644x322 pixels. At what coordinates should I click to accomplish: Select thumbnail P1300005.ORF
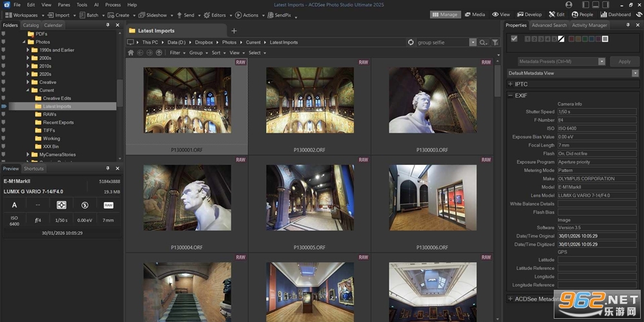309,204
